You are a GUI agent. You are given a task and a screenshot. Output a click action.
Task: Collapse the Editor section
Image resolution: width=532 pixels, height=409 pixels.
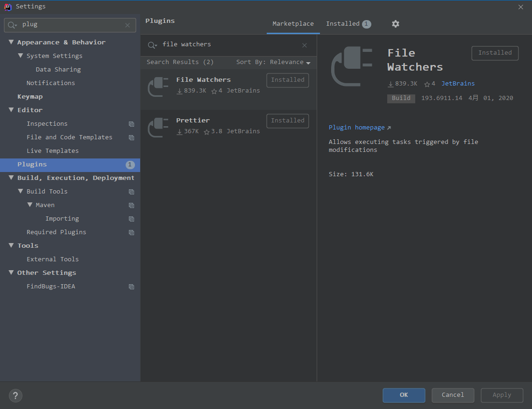click(11, 110)
